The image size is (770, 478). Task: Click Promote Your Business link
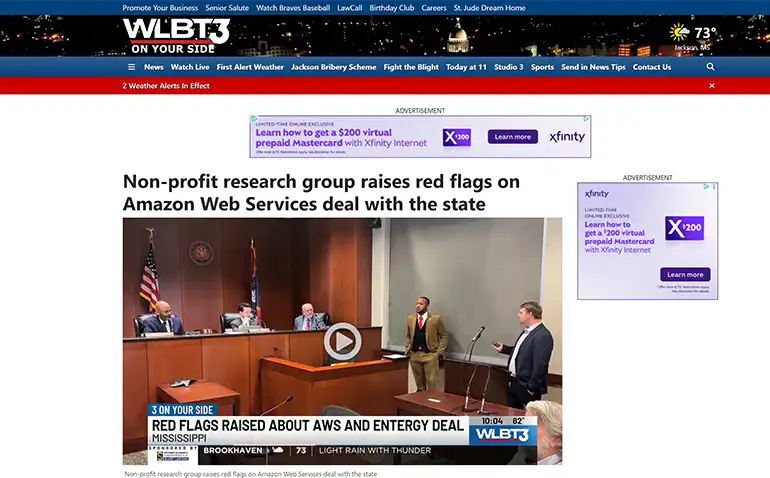(160, 8)
